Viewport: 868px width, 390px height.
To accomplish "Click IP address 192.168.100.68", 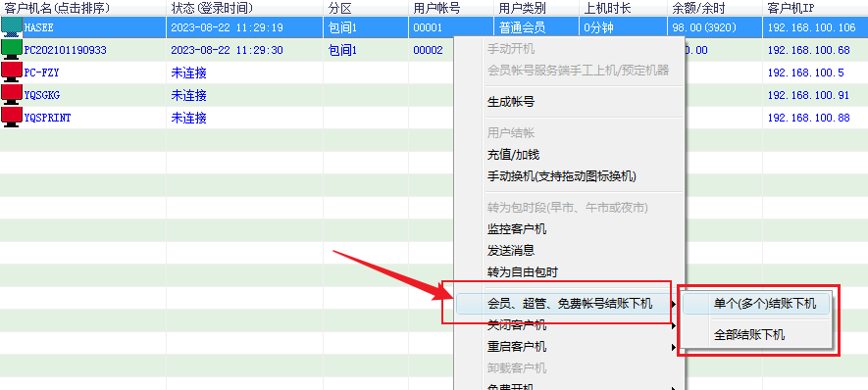I will pyautogui.click(x=809, y=50).
